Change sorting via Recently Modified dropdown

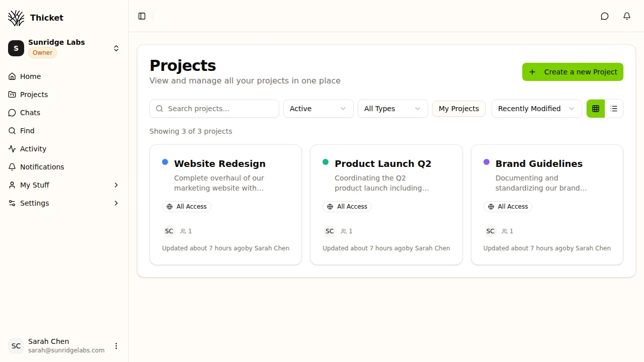pos(536,108)
